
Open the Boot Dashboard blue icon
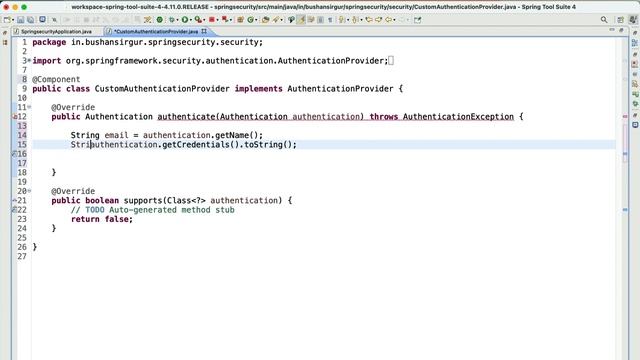(x=42, y=20)
